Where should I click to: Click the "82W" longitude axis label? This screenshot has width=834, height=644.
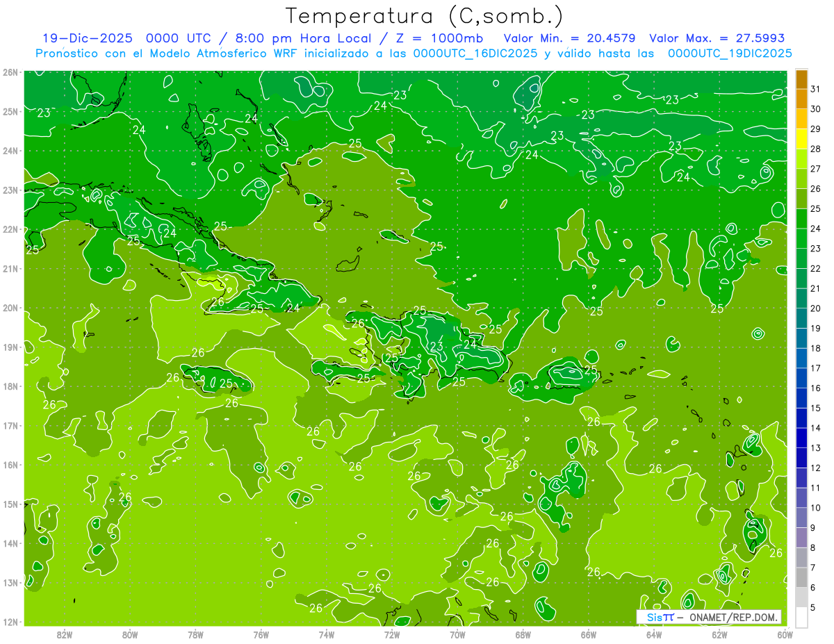tap(65, 635)
